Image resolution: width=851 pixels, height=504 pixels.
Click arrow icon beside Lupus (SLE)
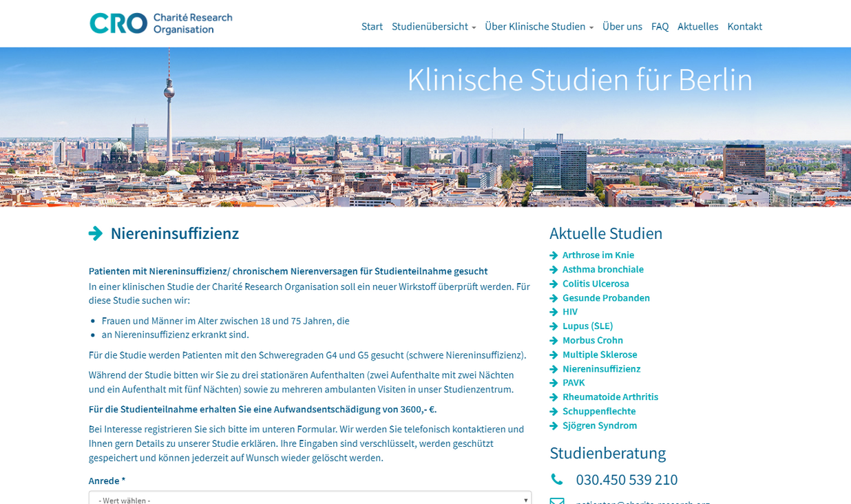(x=554, y=326)
